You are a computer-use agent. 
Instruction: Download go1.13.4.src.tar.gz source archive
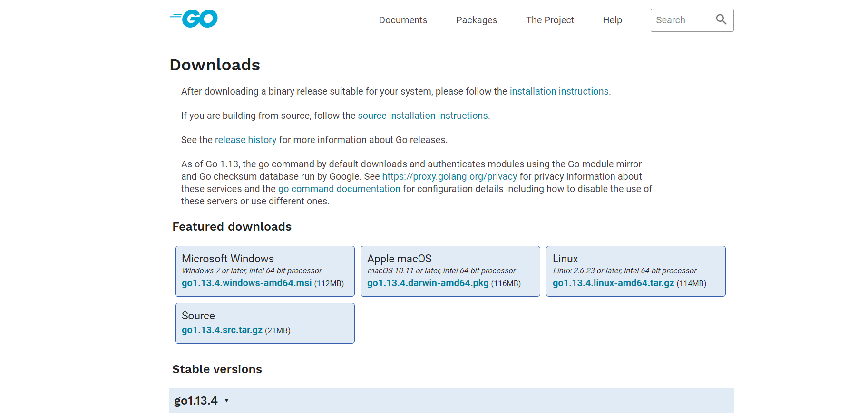[x=222, y=330]
